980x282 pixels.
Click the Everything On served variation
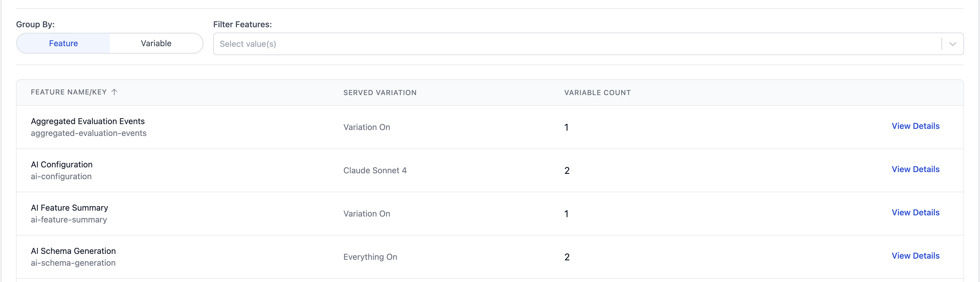(370, 257)
